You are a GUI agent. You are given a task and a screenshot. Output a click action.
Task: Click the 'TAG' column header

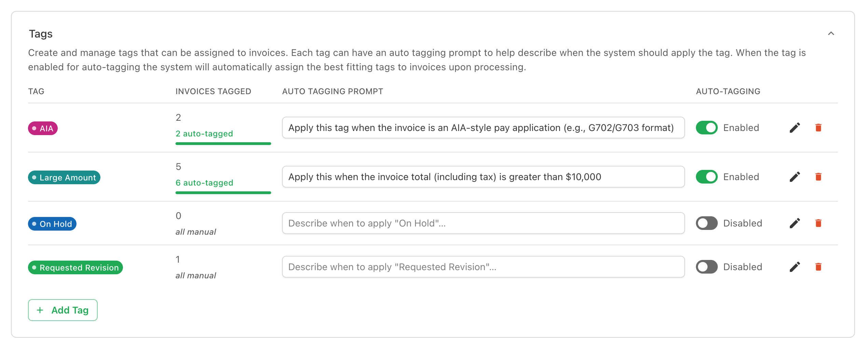tap(36, 91)
